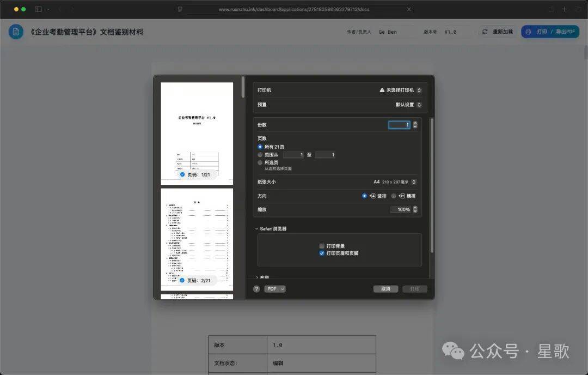This screenshot has height=375, width=588.
Task: Open the 打印机 printer dropdown
Action: (400, 90)
